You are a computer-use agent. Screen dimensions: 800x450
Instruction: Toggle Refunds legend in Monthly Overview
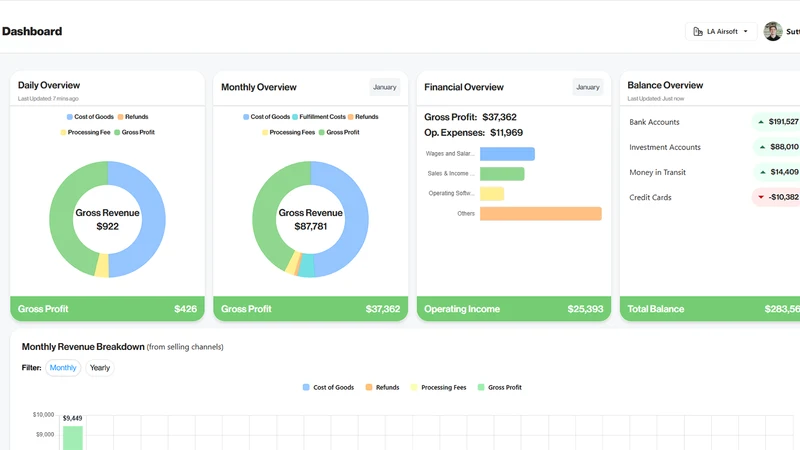point(363,117)
